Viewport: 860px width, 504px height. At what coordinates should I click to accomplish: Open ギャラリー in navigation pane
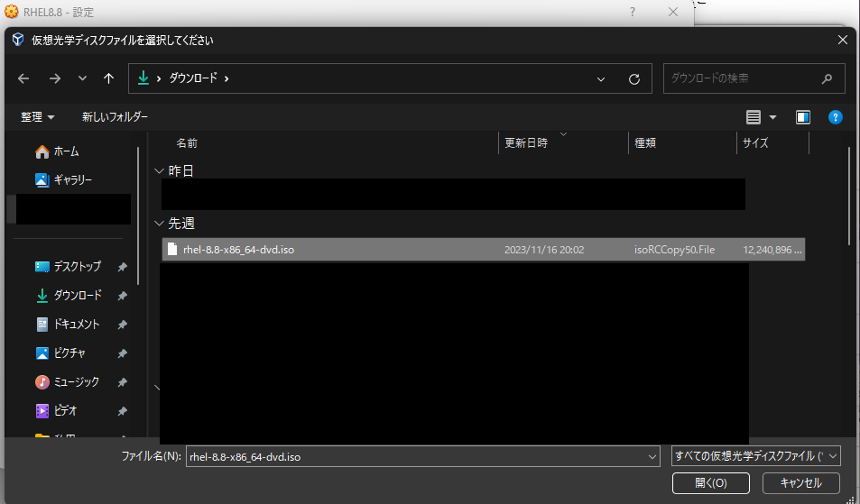pyautogui.click(x=64, y=179)
